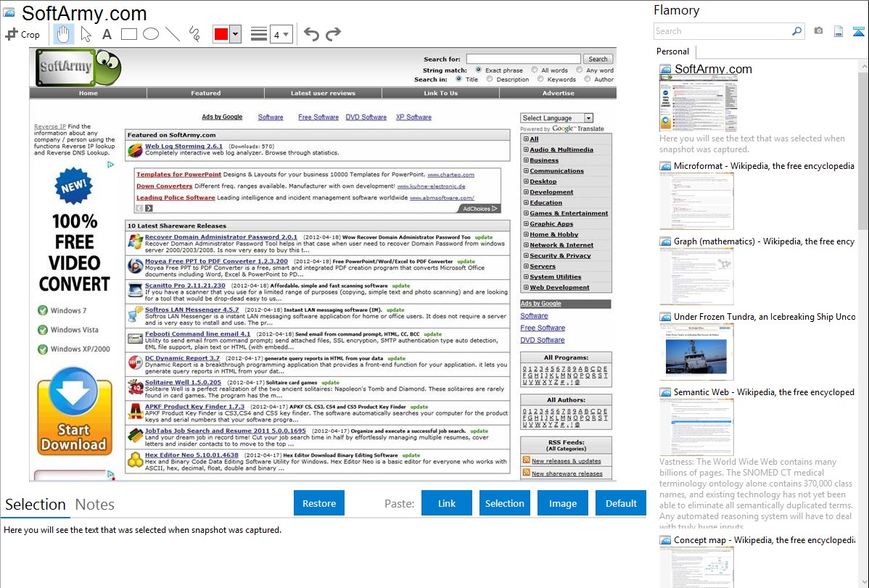The height and width of the screenshot is (588, 869).
Task: Click the Search for text field
Action: tap(523, 59)
